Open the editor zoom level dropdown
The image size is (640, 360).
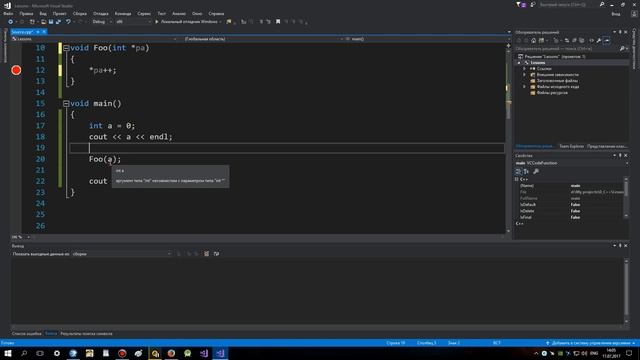click(x=21, y=237)
